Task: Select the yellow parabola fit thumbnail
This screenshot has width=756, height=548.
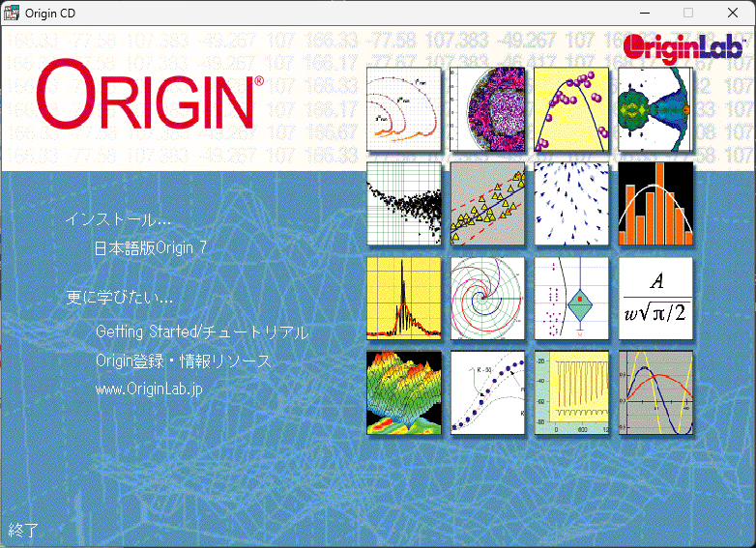Action: click(x=571, y=109)
